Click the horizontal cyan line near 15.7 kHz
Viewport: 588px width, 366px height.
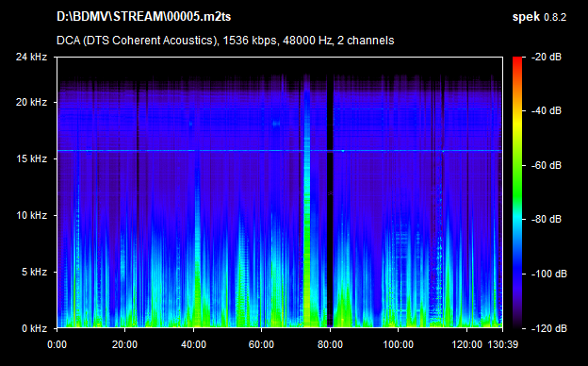click(279, 151)
